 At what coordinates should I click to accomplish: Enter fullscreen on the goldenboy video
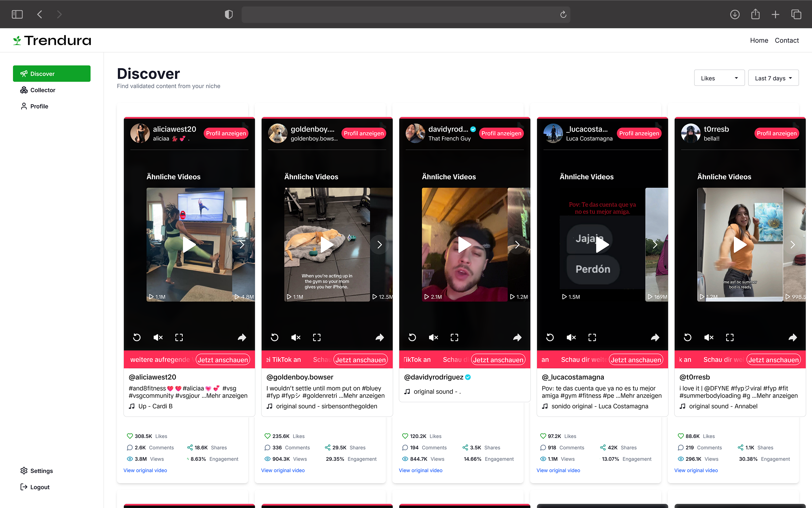point(317,337)
